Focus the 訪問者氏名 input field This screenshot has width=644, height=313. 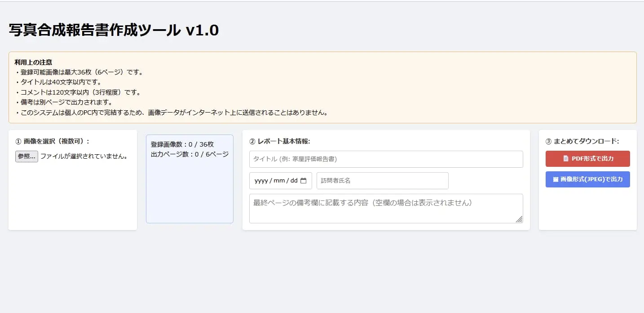[383, 181]
